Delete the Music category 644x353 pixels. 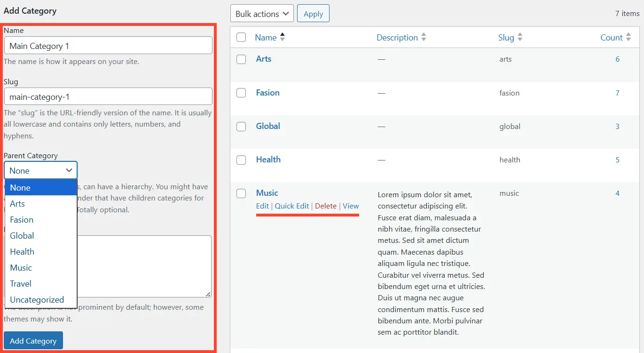(326, 206)
